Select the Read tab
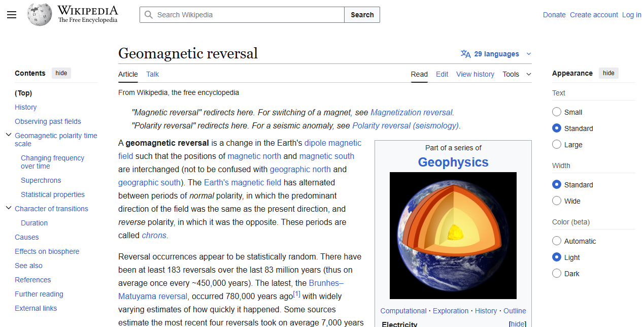The width and height of the screenshot is (644, 327). tap(419, 74)
